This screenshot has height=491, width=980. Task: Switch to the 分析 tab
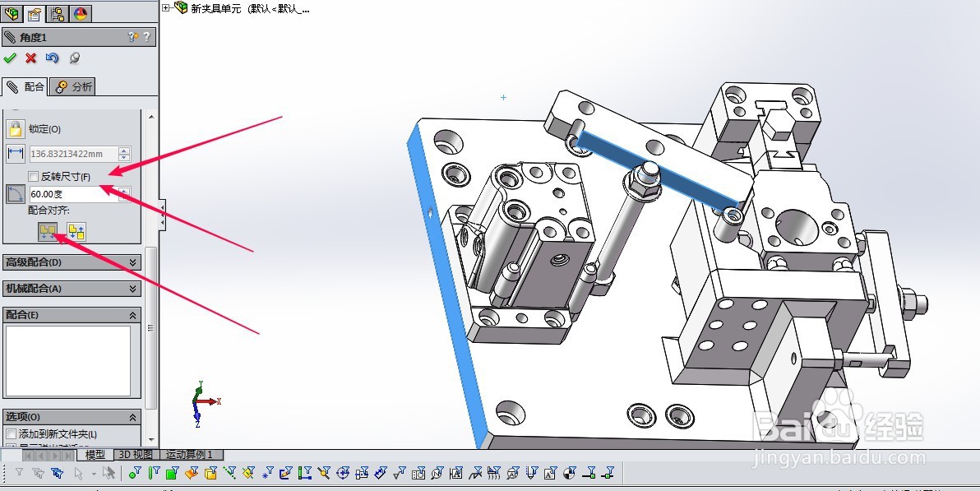pyautogui.click(x=73, y=87)
